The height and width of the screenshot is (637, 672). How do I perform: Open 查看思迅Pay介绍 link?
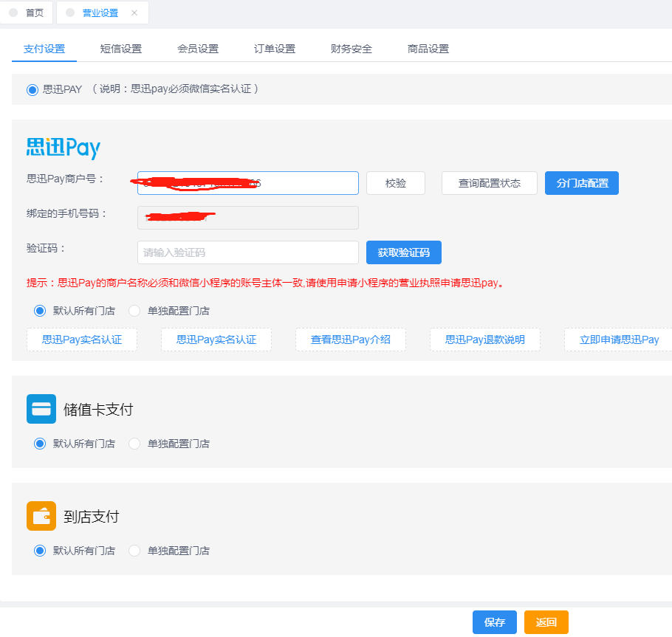pos(351,340)
